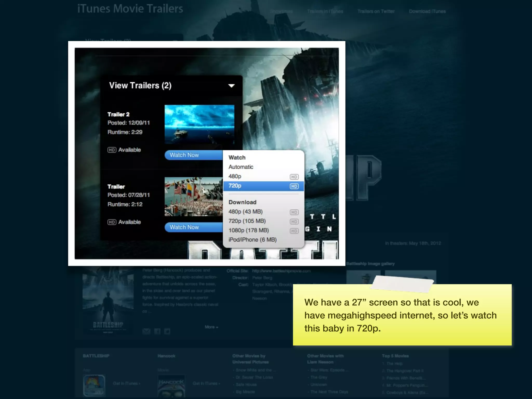Click HD badge beside 480p (43 MB)
This screenshot has width=532, height=399.
coord(294,212)
